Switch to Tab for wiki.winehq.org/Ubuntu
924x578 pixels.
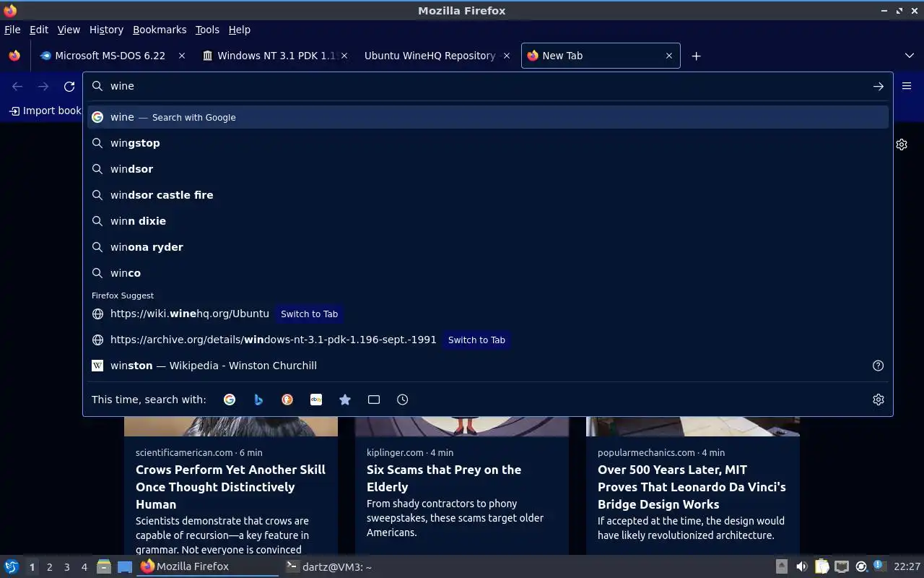point(309,314)
